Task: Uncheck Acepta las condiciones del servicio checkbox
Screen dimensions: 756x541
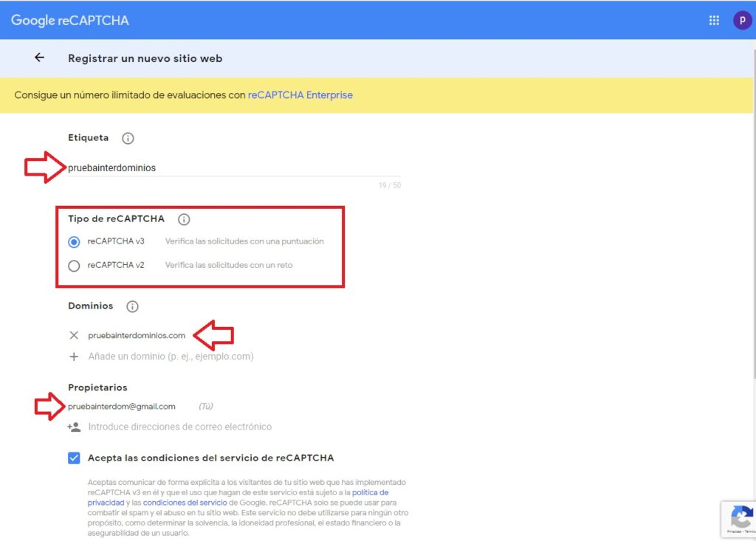Action: tap(74, 458)
